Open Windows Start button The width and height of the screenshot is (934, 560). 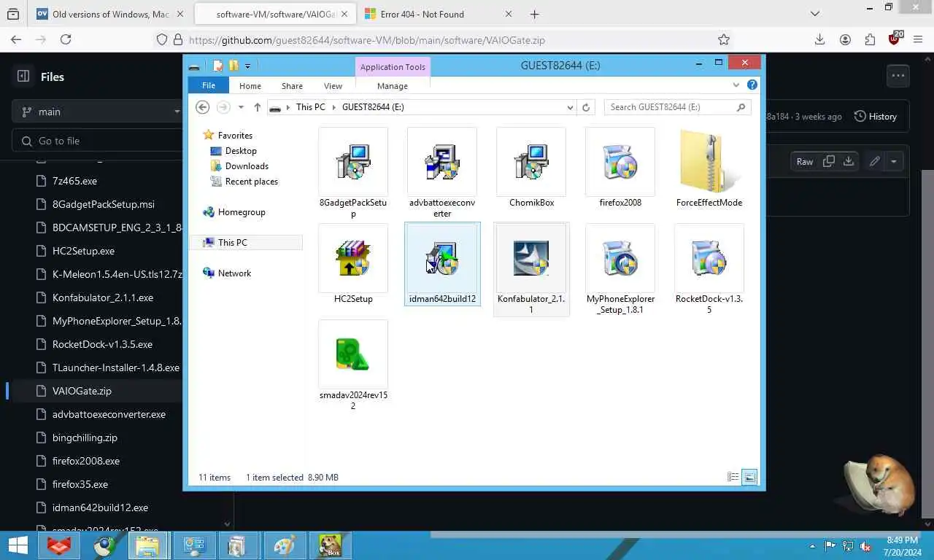point(18,545)
